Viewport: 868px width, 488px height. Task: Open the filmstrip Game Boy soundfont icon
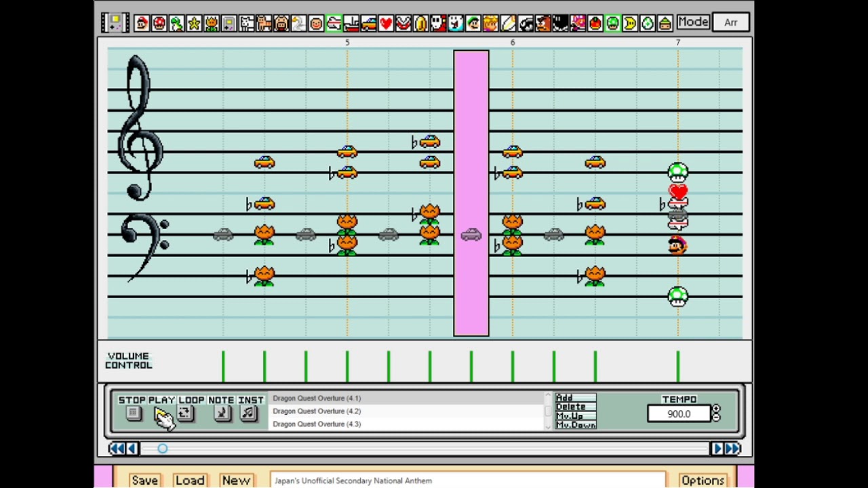pyautogui.click(x=115, y=22)
